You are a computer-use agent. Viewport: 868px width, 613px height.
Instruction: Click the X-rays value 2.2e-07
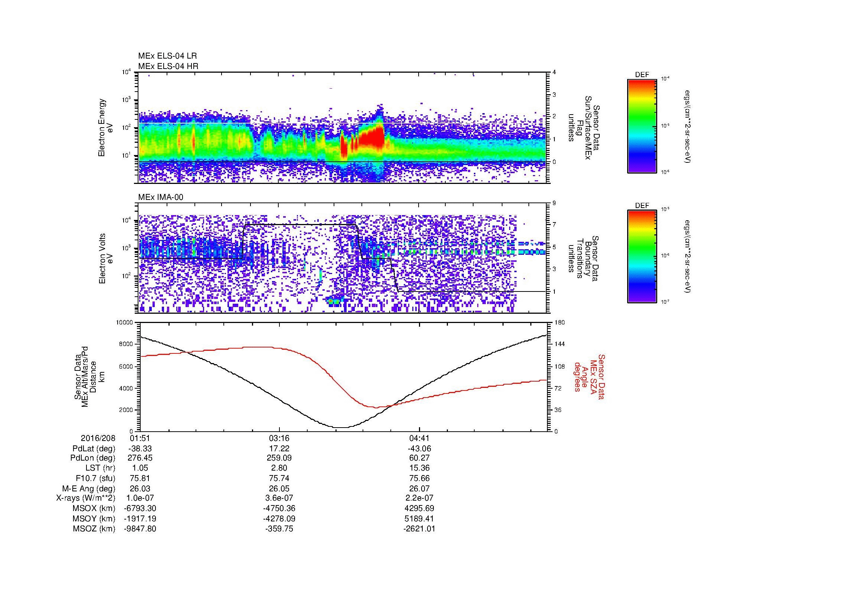[419, 498]
